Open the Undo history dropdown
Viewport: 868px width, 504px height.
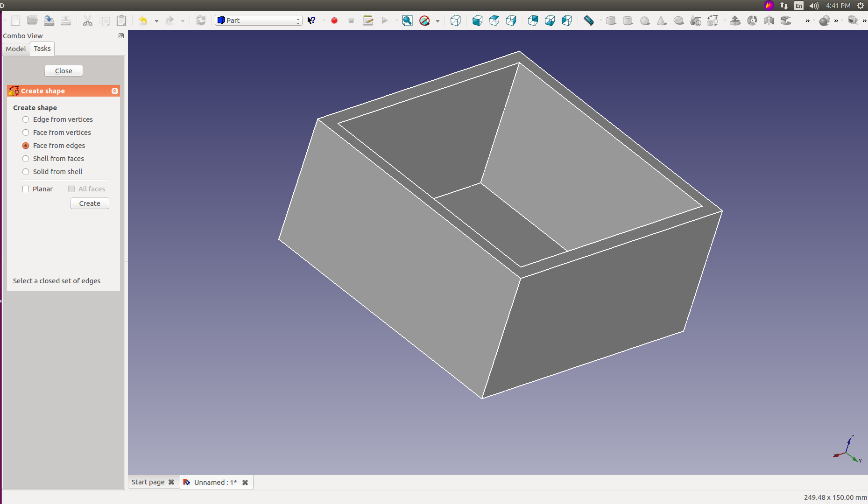pos(156,21)
